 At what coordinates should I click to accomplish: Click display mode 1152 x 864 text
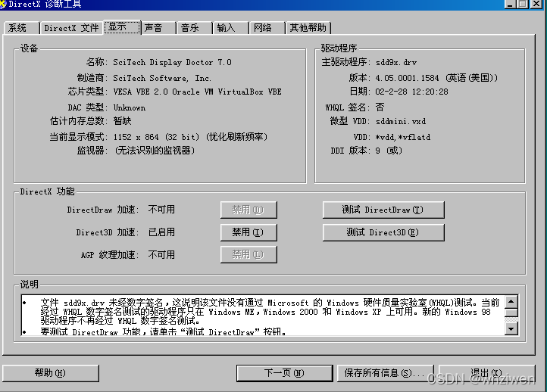tap(190, 137)
